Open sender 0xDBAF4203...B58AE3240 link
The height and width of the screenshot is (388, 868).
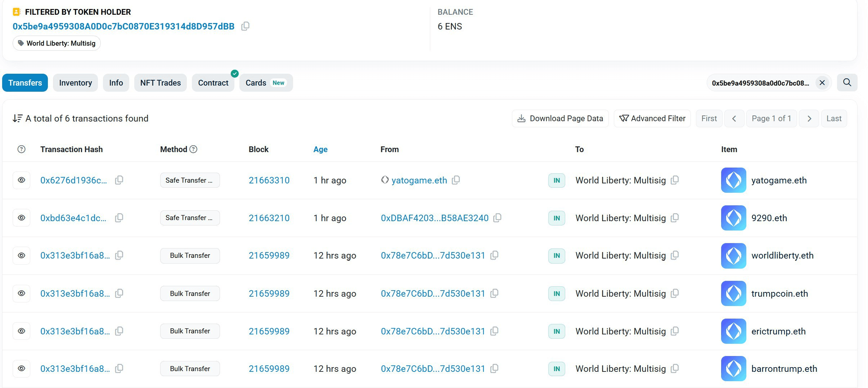tap(435, 218)
